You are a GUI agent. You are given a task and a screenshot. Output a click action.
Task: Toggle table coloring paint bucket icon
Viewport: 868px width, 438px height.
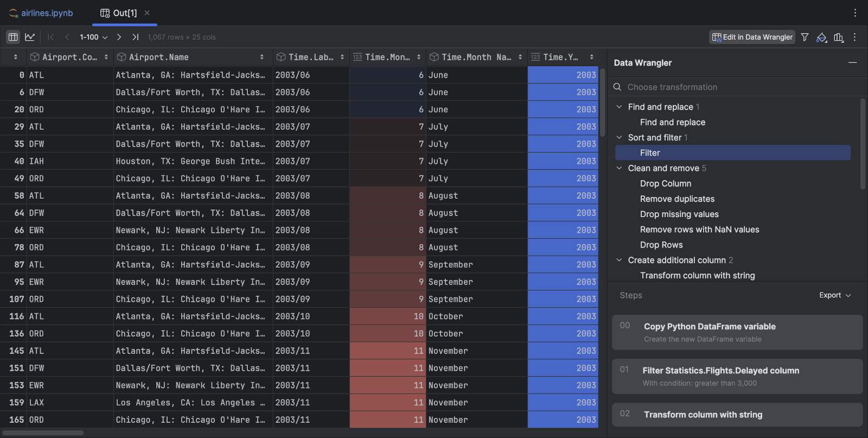coord(821,37)
